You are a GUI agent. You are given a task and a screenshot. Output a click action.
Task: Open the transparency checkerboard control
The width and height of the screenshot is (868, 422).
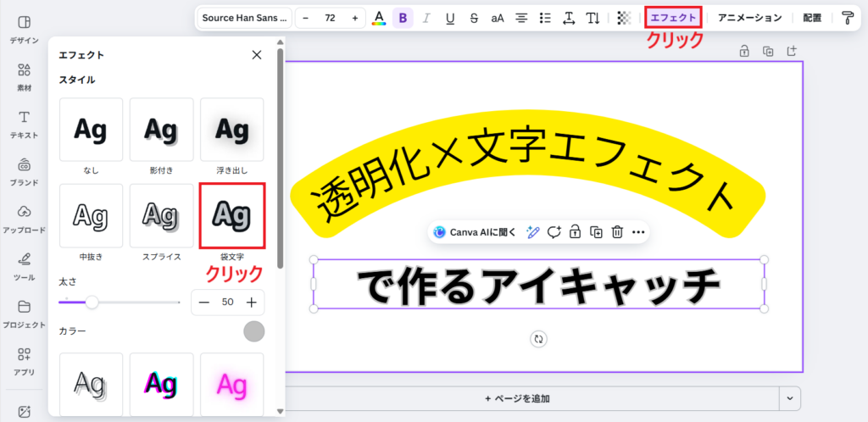coord(624,17)
